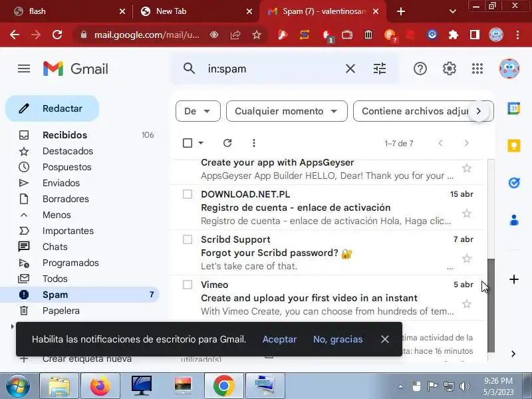Select the Scribd Support message checkbox

pos(188,239)
